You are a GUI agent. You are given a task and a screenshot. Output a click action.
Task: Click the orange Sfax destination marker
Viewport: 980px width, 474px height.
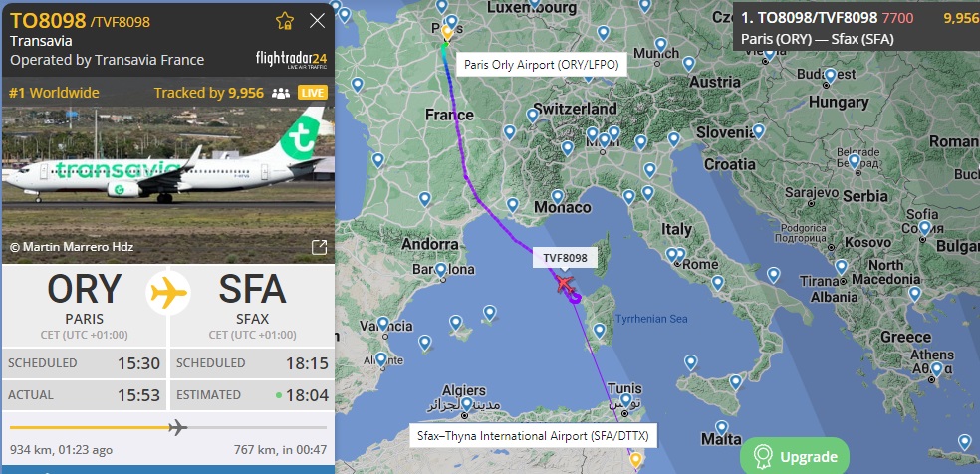(x=635, y=461)
